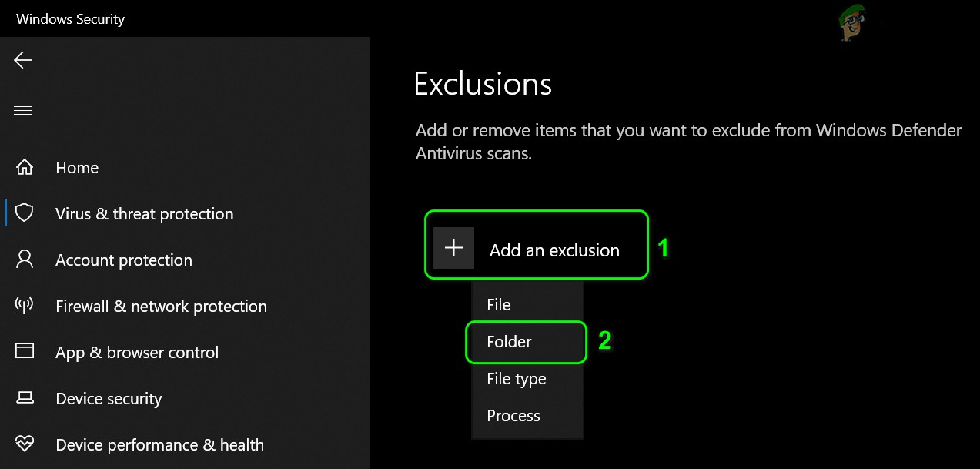Click the App & browser control window icon
980x469 pixels.
click(x=25, y=352)
